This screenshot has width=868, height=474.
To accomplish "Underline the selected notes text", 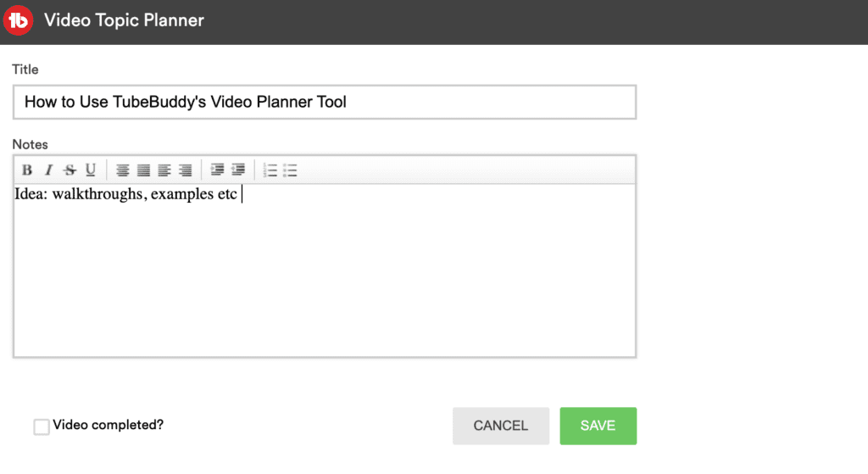I will (x=91, y=170).
